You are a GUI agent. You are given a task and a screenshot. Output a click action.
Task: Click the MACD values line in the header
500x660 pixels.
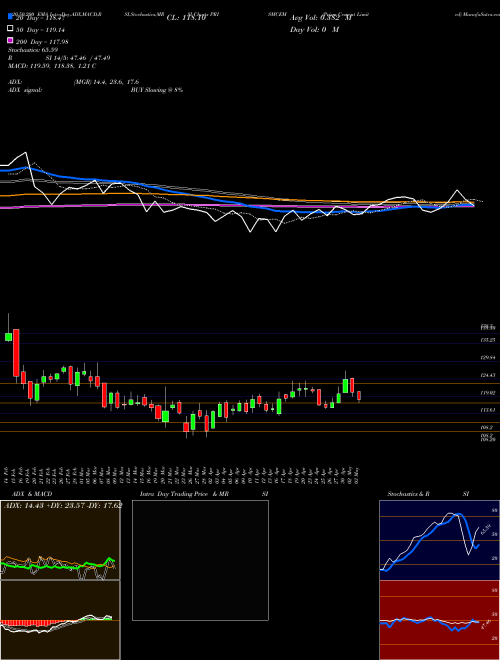(x=52, y=66)
